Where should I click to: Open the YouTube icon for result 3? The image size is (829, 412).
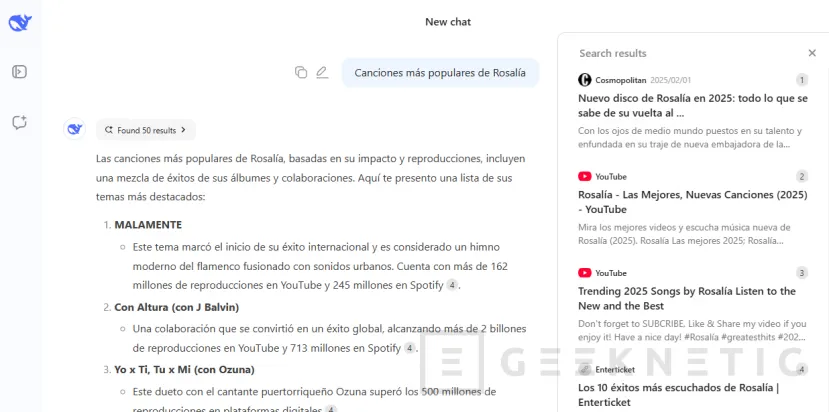584,273
